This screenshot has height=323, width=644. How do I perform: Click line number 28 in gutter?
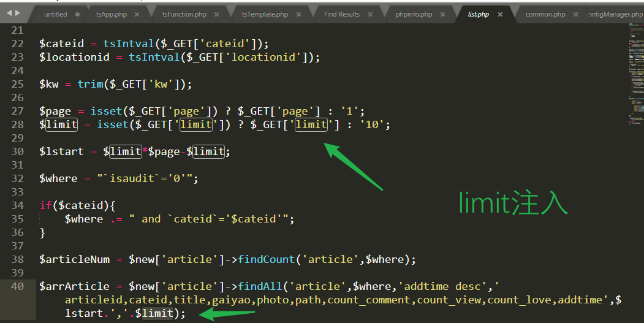17,124
